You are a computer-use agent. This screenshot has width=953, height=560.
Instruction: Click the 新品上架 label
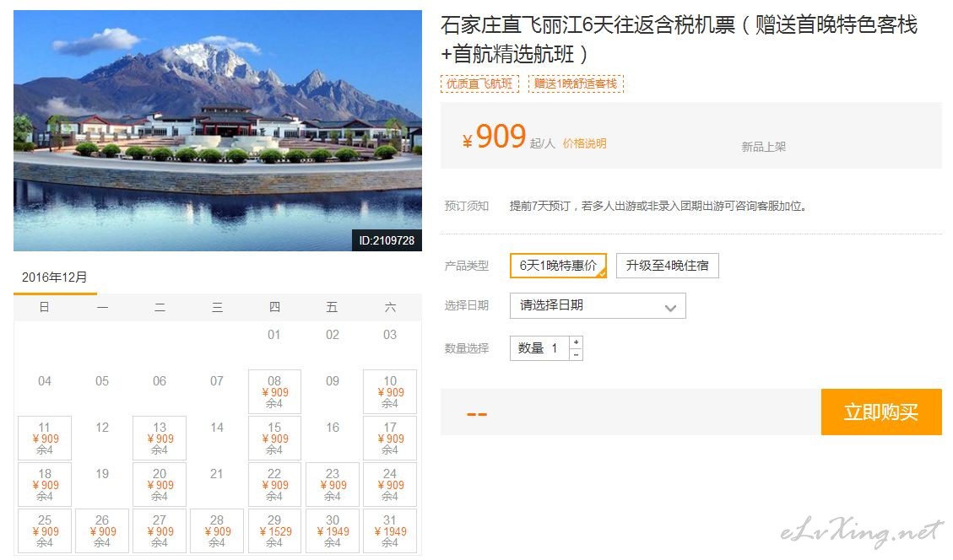763,147
